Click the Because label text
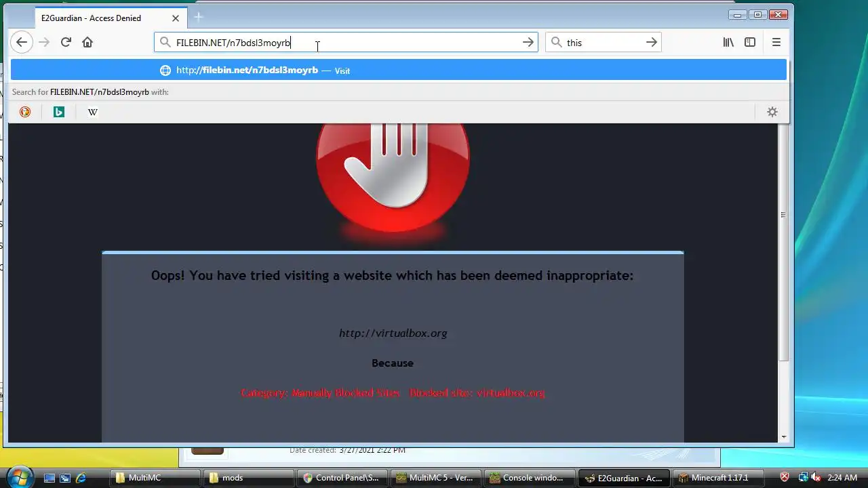The image size is (868, 488). coord(393,363)
